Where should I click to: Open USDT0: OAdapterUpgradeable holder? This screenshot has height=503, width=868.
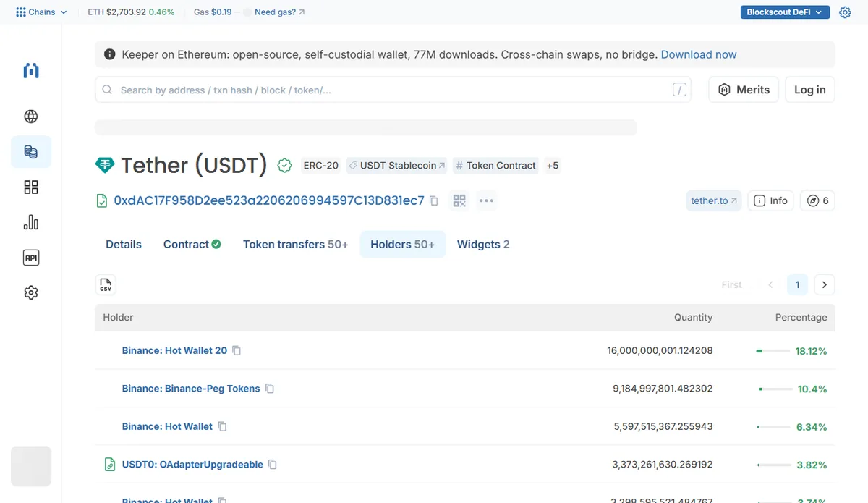(192, 465)
